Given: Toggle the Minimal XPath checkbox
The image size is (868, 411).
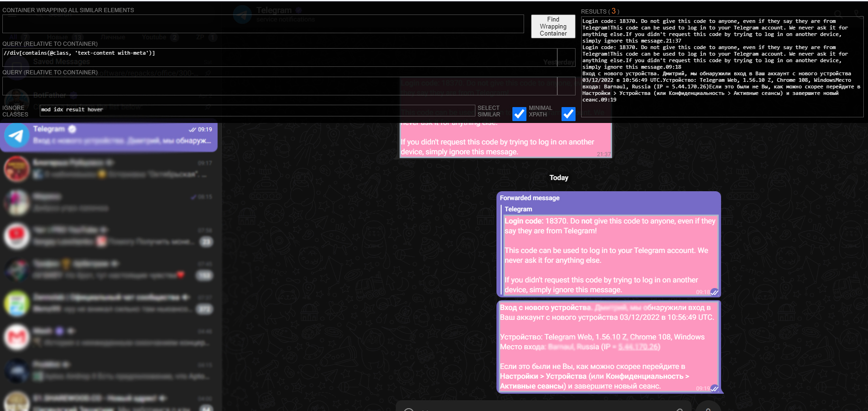Looking at the screenshot, I should click(569, 114).
